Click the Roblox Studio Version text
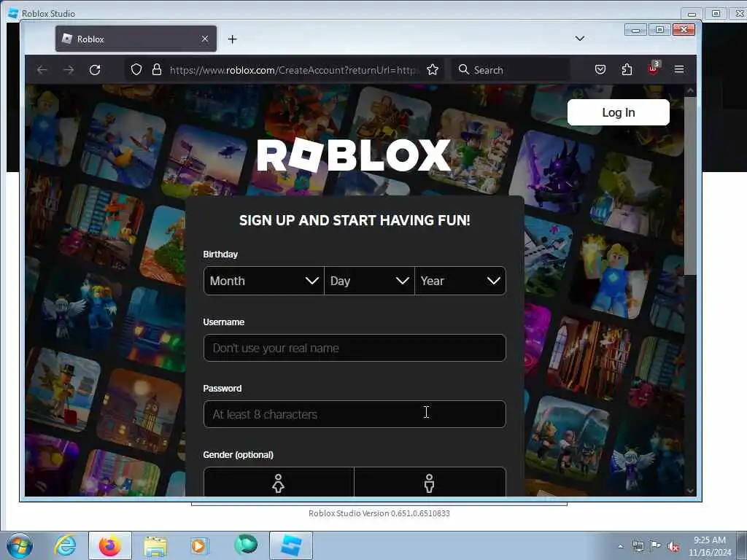This screenshot has width=747, height=560. click(379, 513)
